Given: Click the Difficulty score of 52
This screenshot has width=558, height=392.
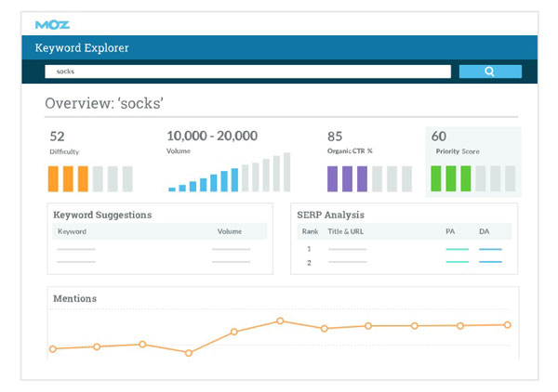Looking at the screenshot, I should pos(58,136).
